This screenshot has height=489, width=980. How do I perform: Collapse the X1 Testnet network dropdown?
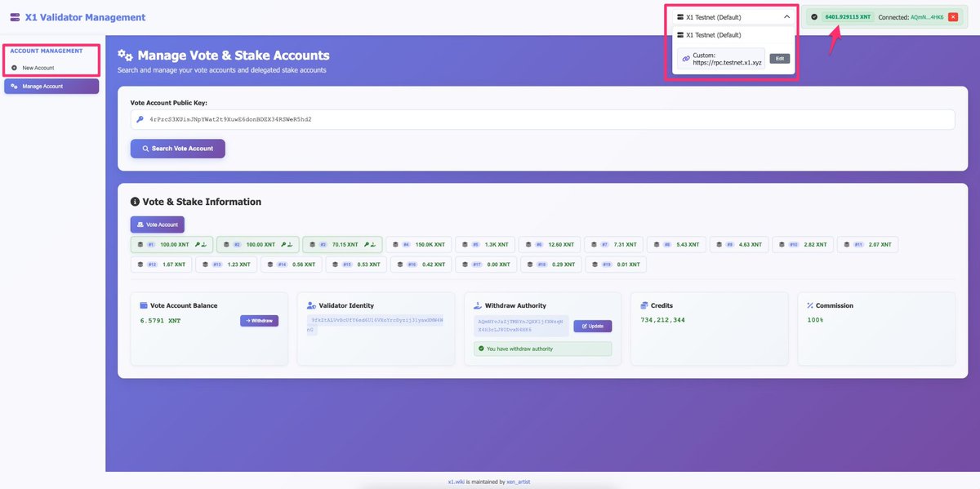(733, 16)
